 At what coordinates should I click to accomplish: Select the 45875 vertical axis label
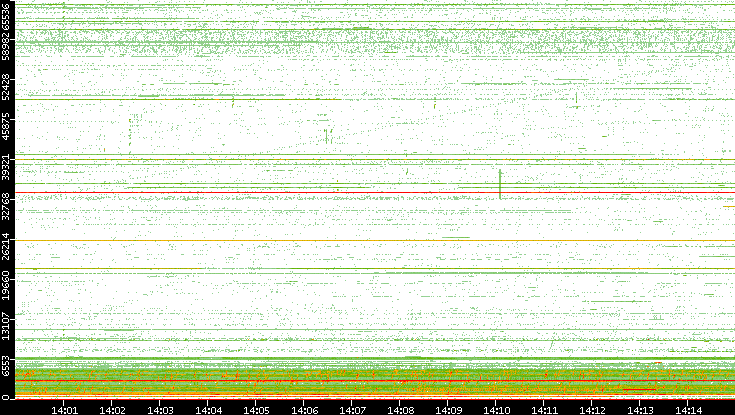5,126
